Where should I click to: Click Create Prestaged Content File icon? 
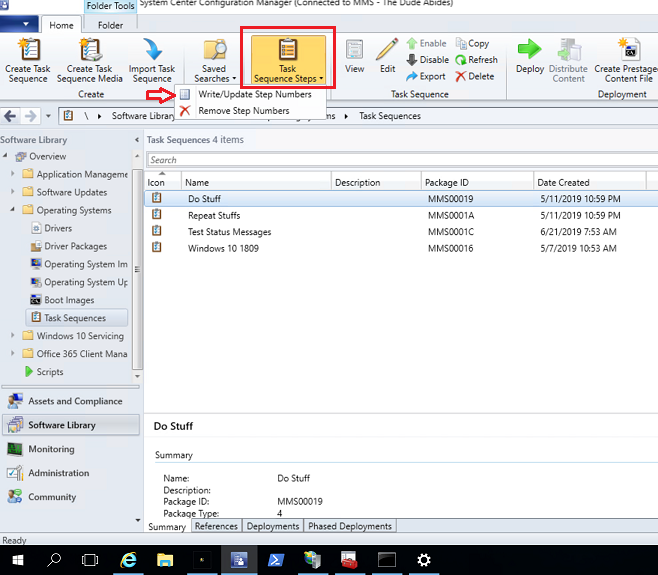click(629, 49)
